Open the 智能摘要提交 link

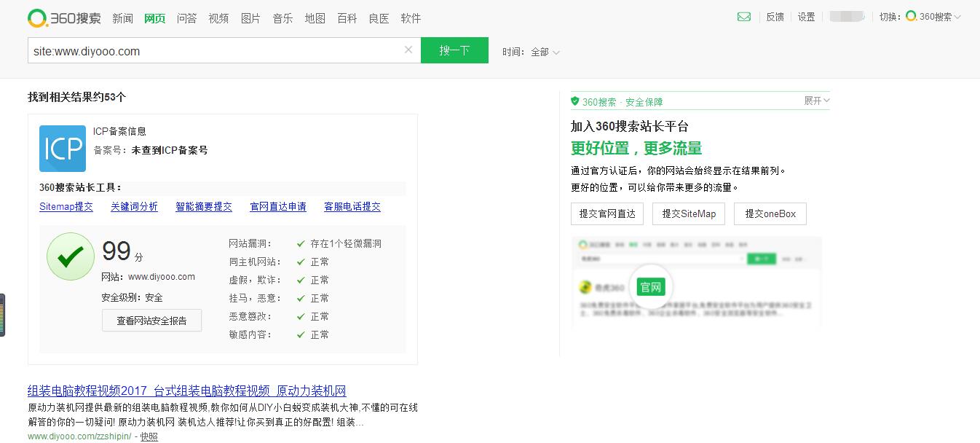tap(204, 206)
